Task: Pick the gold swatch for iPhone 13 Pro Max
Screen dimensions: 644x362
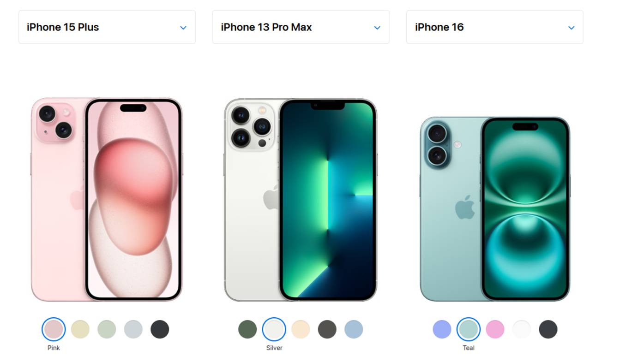Action: 301,329
